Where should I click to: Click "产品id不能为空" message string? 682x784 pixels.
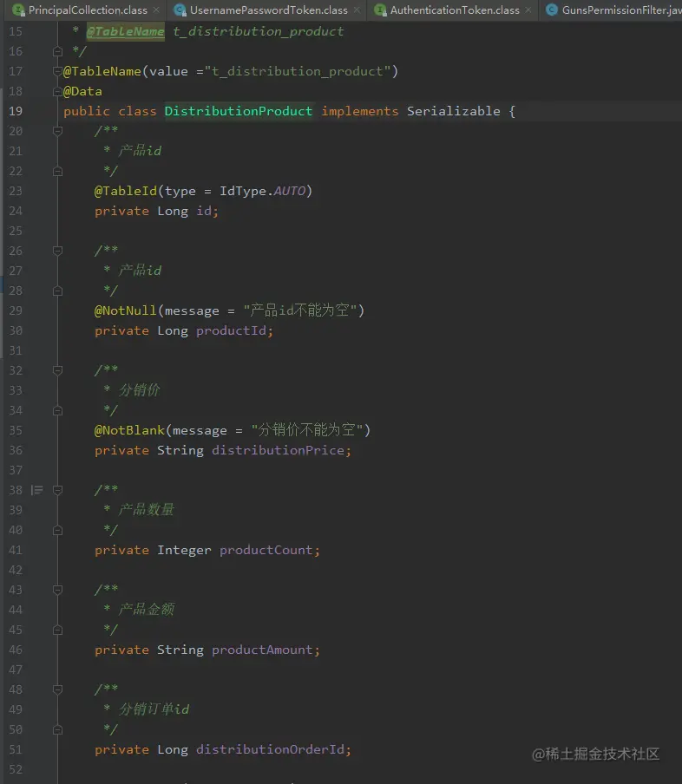(299, 310)
